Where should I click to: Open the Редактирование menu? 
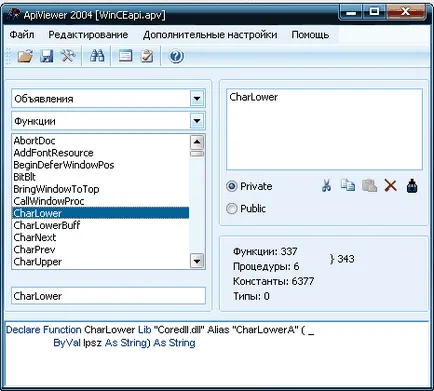pos(88,35)
